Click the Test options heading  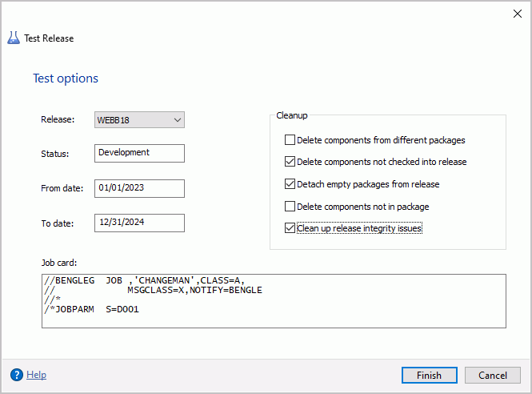[x=66, y=78]
